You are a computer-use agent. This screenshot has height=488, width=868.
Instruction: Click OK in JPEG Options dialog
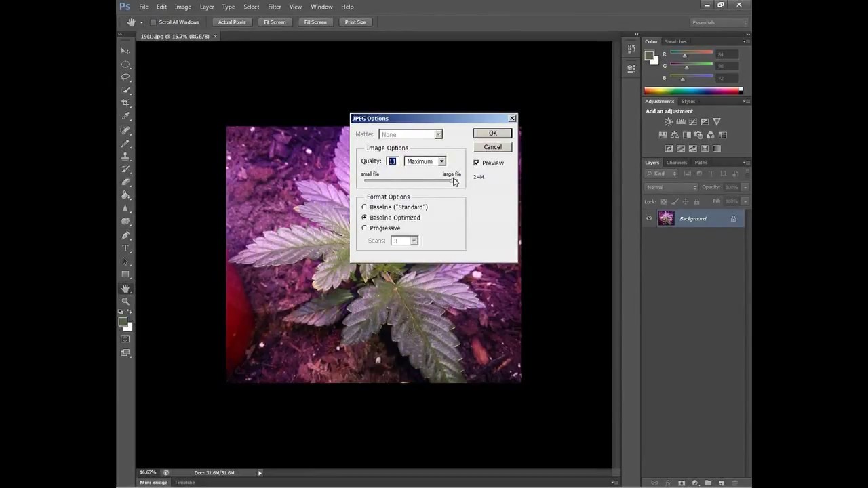[493, 134]
